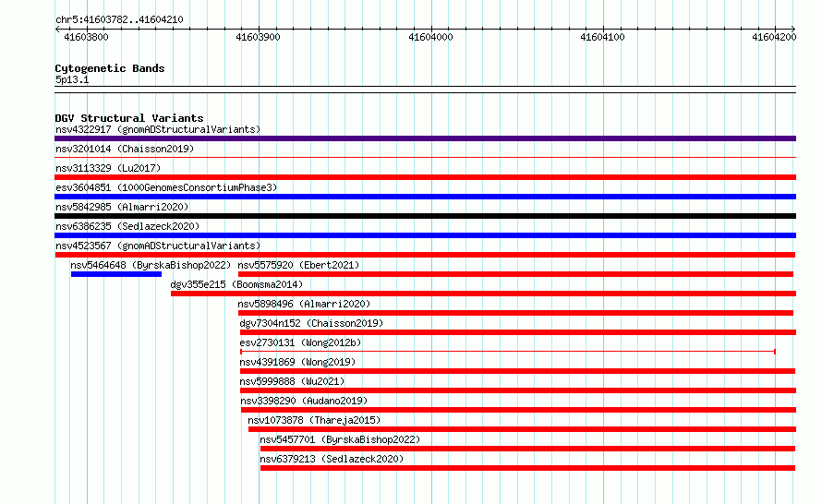Open dgv7304n152 (Chaisson2019) label
Screen dimensions: 822x504
click(311, 323)
